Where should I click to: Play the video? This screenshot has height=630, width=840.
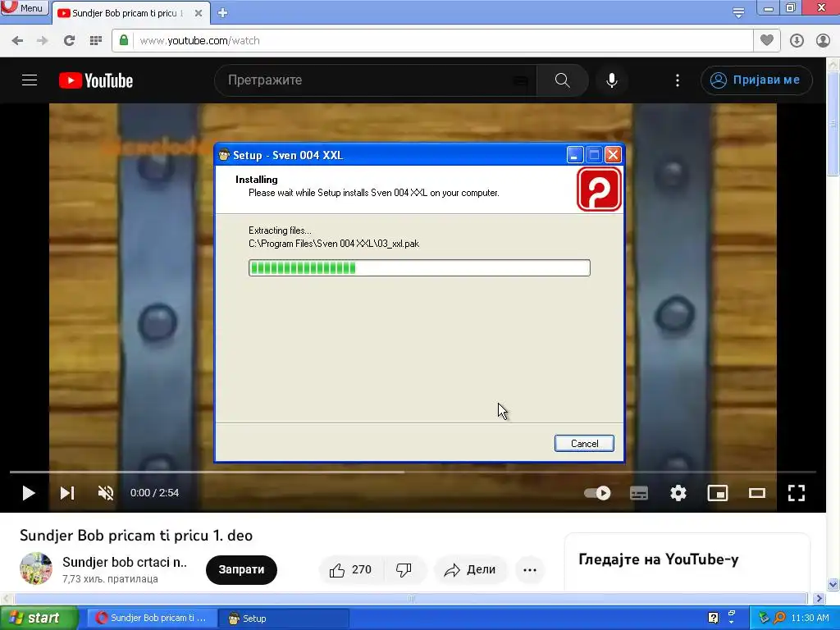(29, 493)
